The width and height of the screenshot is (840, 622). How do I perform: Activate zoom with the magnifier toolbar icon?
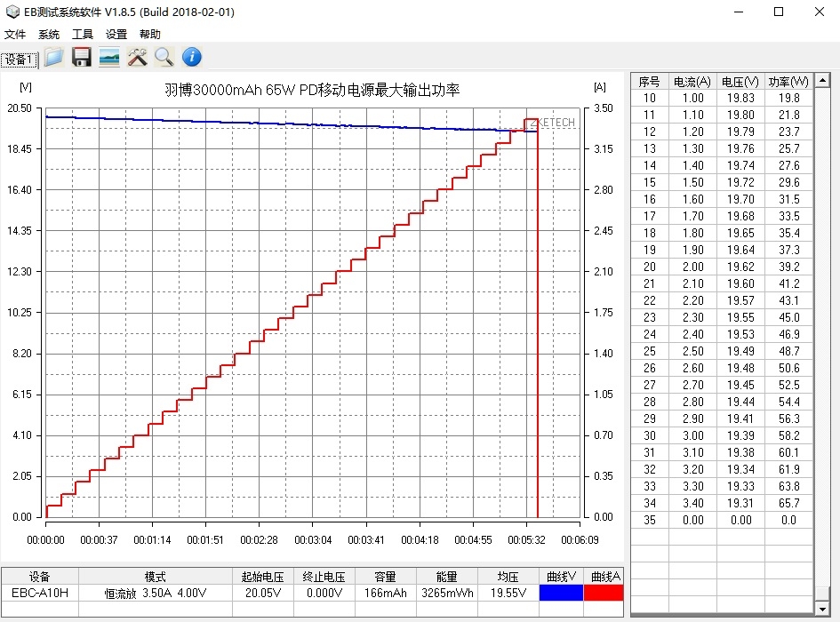(164, 58)
